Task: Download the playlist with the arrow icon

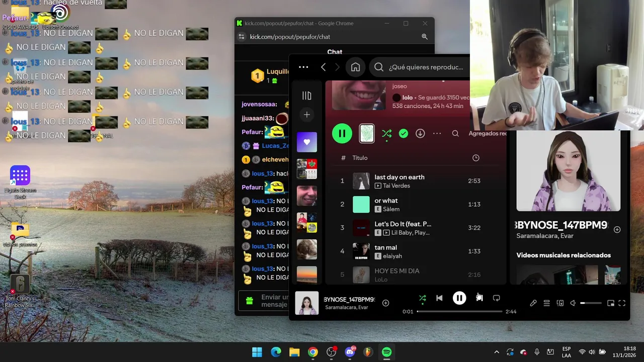Action: click(420, 133)
